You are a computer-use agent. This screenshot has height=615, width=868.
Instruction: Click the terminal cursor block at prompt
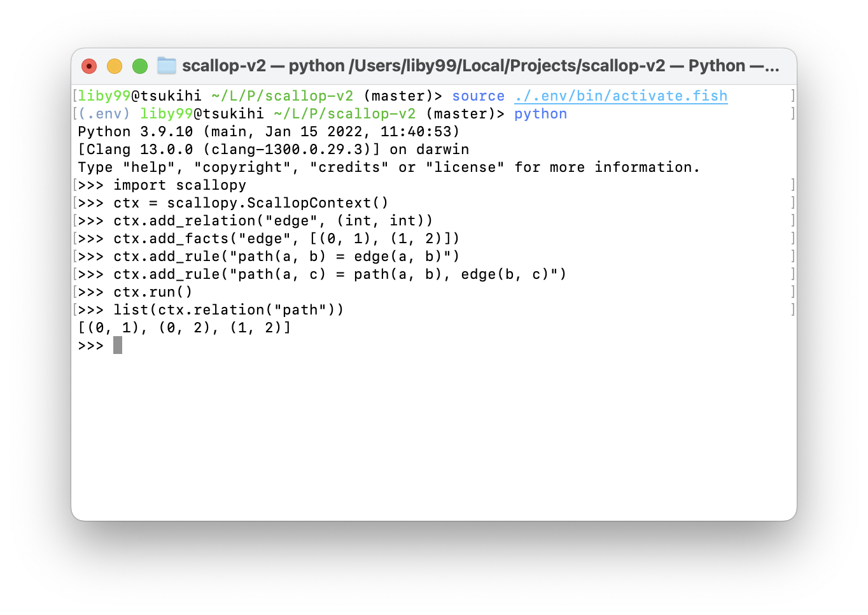pos(118,346)
